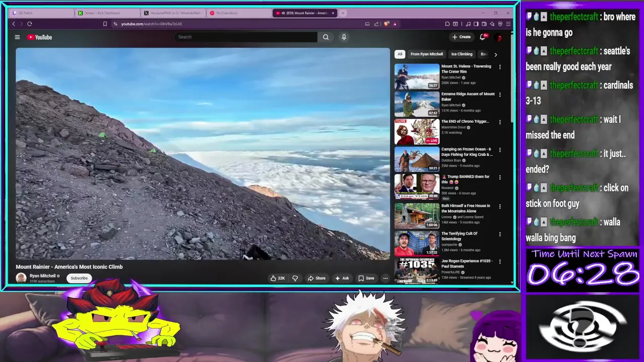
Task: Save the video to a playlist
Action: point(366,278)
